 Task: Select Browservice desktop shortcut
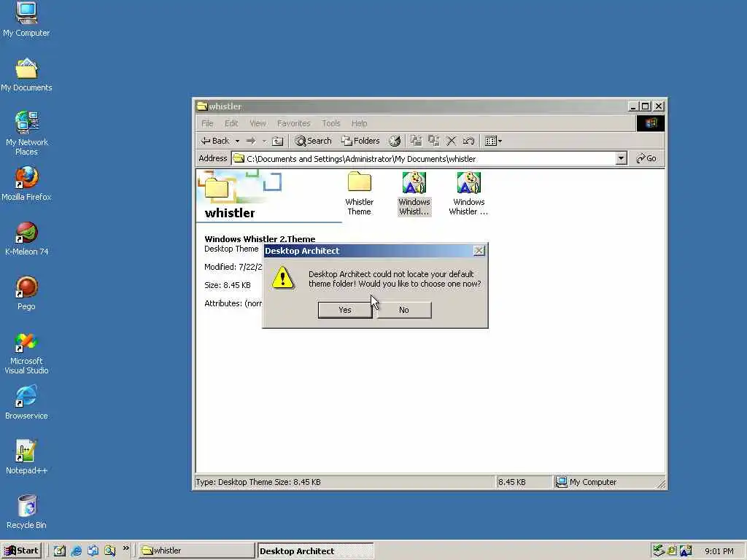point(26,402)
